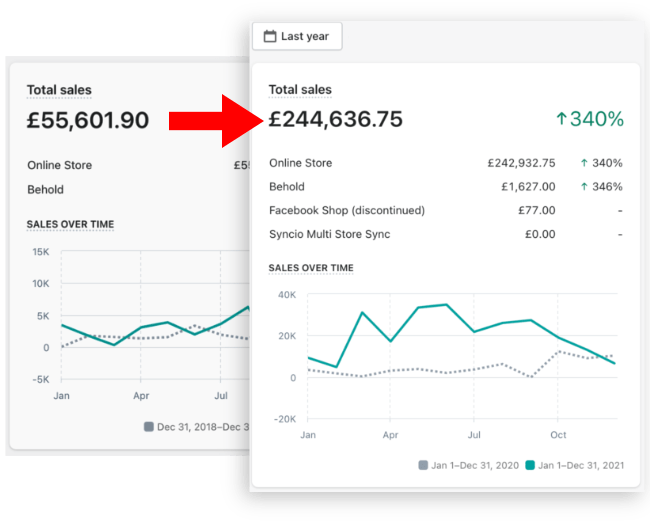
Task: Open the Last year date range button
Action: click(x=297, y=36)
